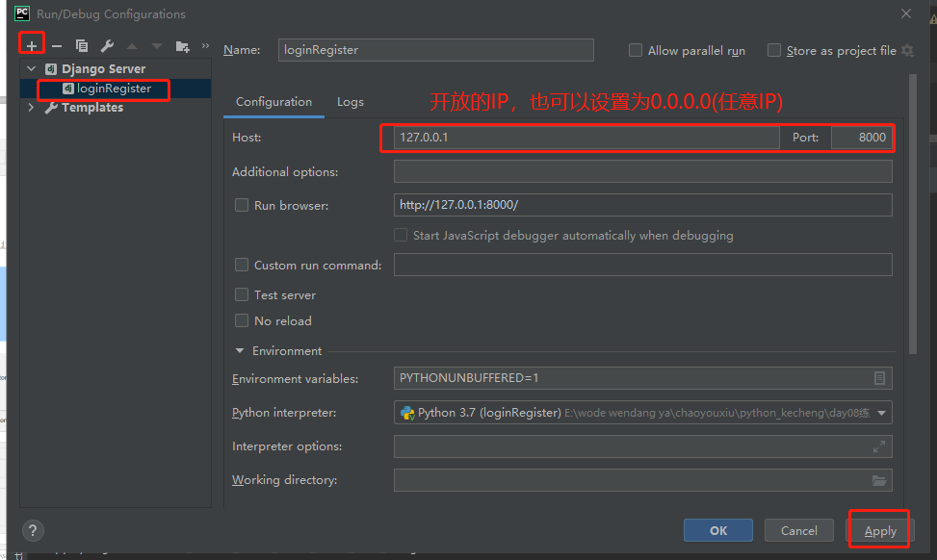Expand the Templates tree node

tap(31, 108)
